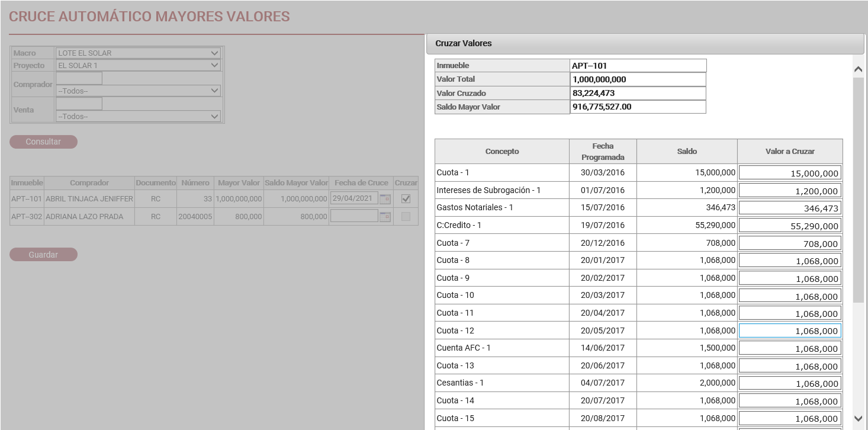868x430 pixels.
Task: Click the Guardar button
Action: pyautogui.click(x=43, y=255)
